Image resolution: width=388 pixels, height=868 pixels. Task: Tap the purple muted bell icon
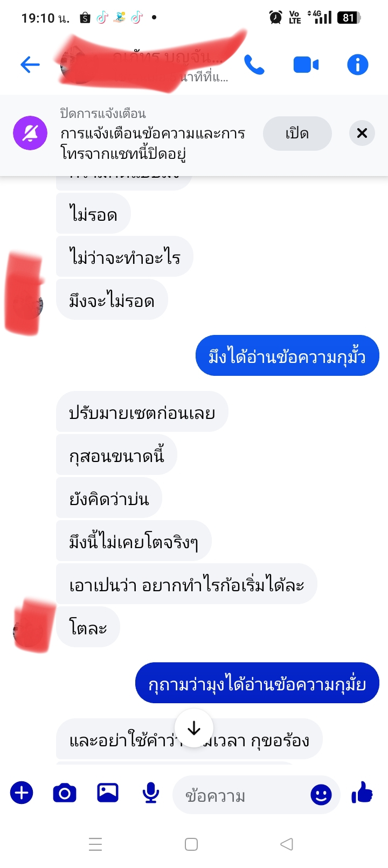click(x=30, y=133)
